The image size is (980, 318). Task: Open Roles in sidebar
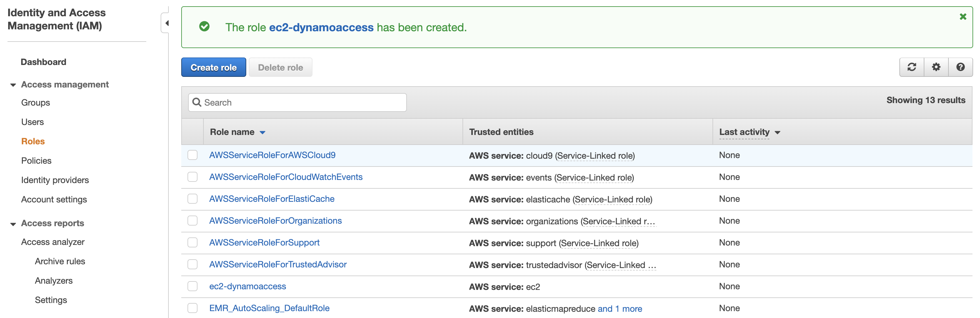33,142
